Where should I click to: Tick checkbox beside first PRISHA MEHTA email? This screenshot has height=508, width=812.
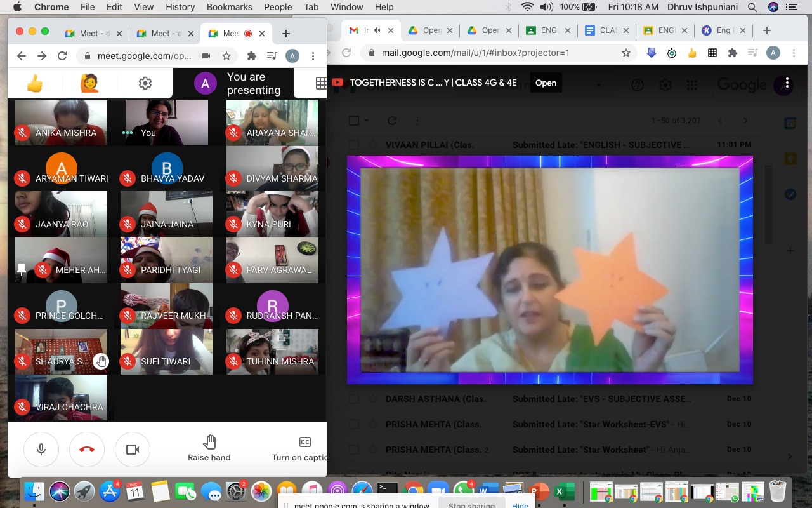354,424
